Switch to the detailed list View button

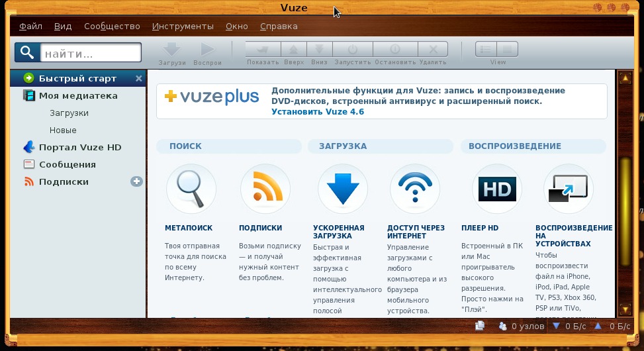tap(507, 49)
